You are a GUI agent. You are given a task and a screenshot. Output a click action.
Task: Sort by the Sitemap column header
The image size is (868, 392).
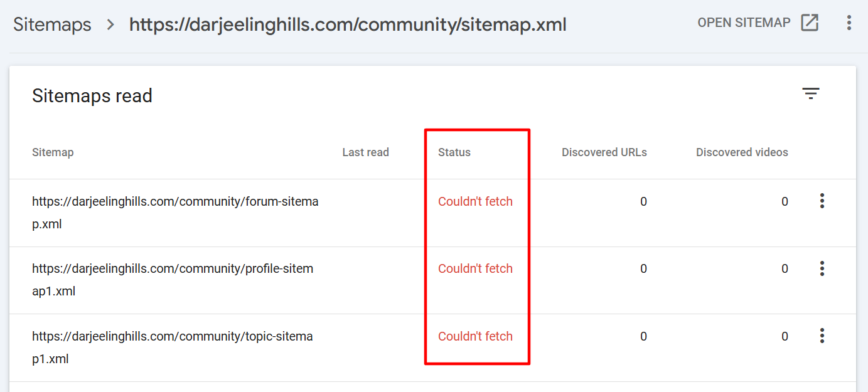(x=53, y=152)
